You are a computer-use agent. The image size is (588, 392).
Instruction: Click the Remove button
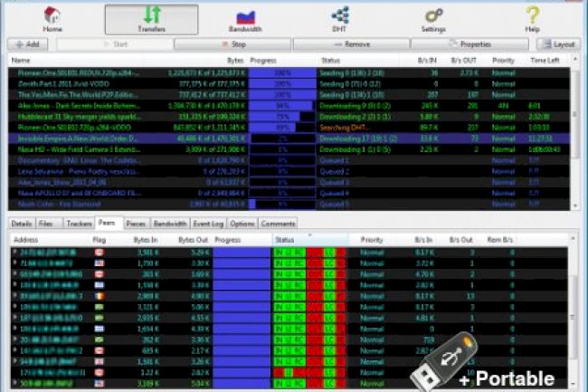click(x=351, y=44)
